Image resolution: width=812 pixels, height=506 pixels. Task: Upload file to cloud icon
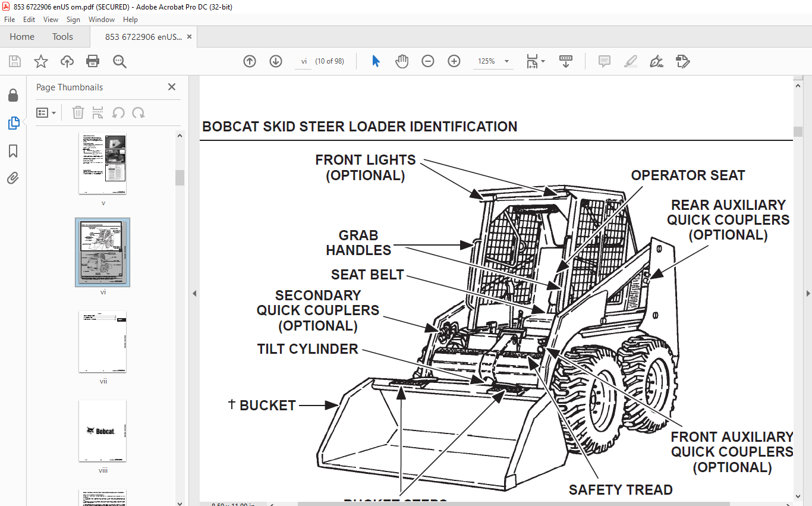(67, 61)
